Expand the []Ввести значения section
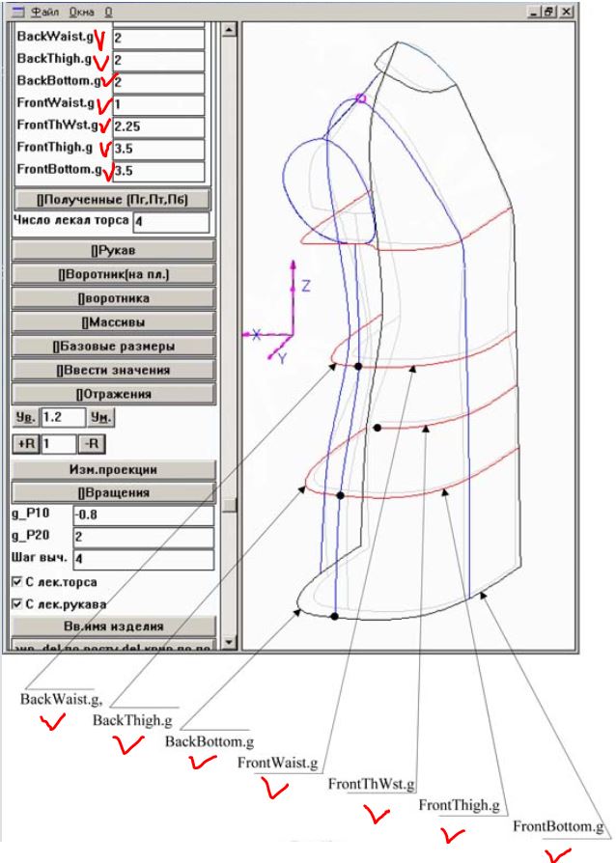Screen dimensions: 616x863 click(113, 370)
